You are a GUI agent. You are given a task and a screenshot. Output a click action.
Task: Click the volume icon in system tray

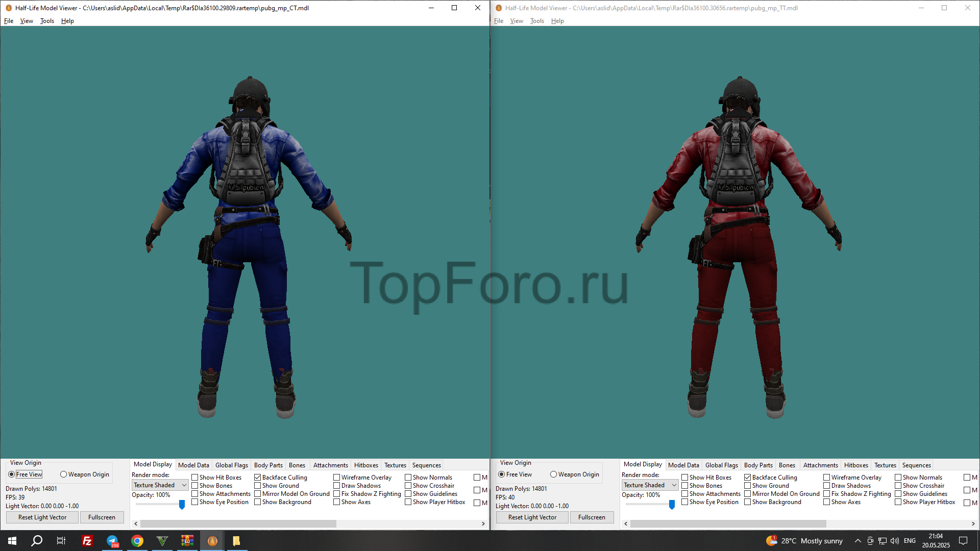pos(894,541)
